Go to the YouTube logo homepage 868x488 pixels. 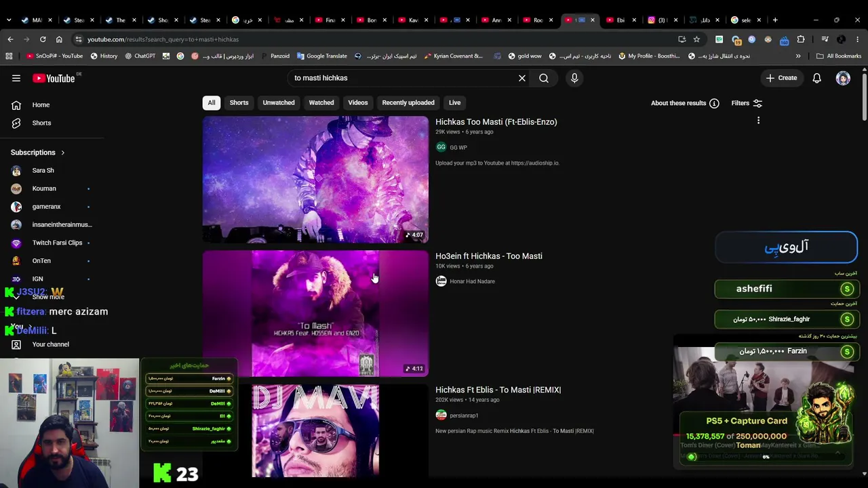point(54,79)
